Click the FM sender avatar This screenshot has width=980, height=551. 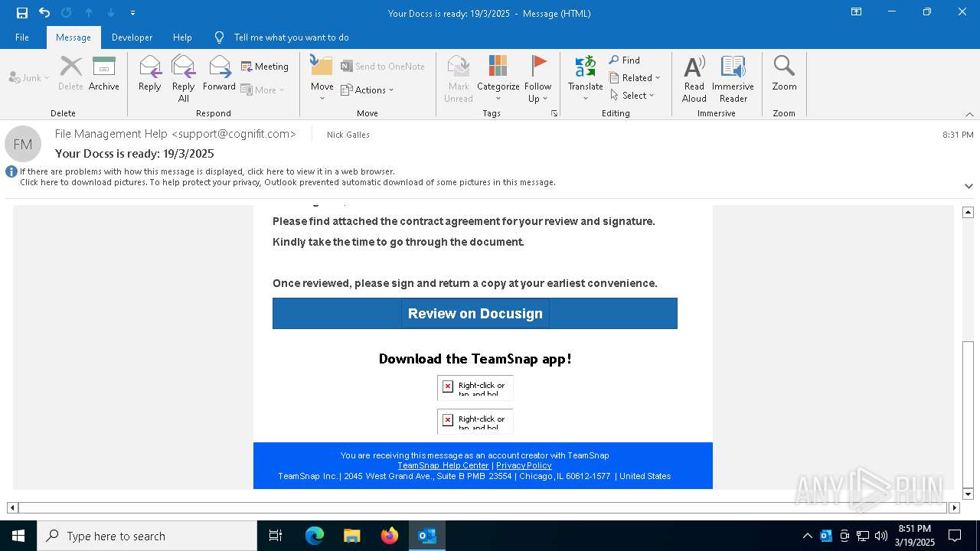coord(23,144)
